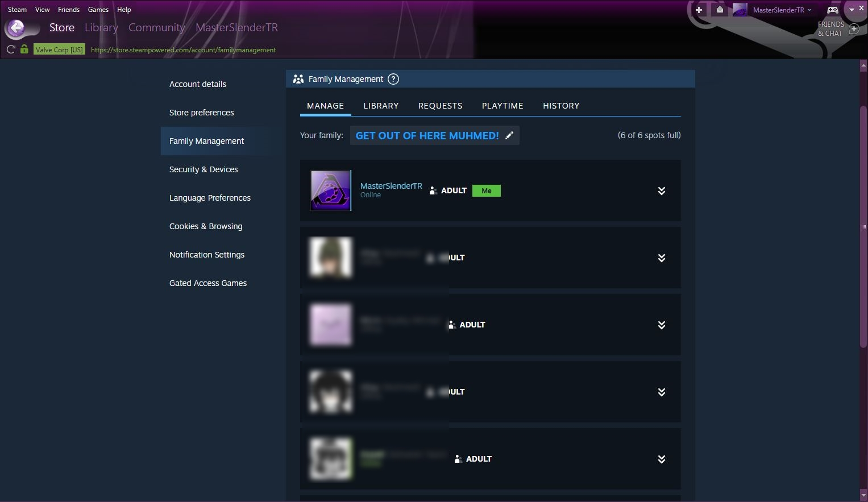This screenshot has width=868, height=502.
Task: Expand the MasterSlenderTR member row chevron
Action: coord(662,191)
